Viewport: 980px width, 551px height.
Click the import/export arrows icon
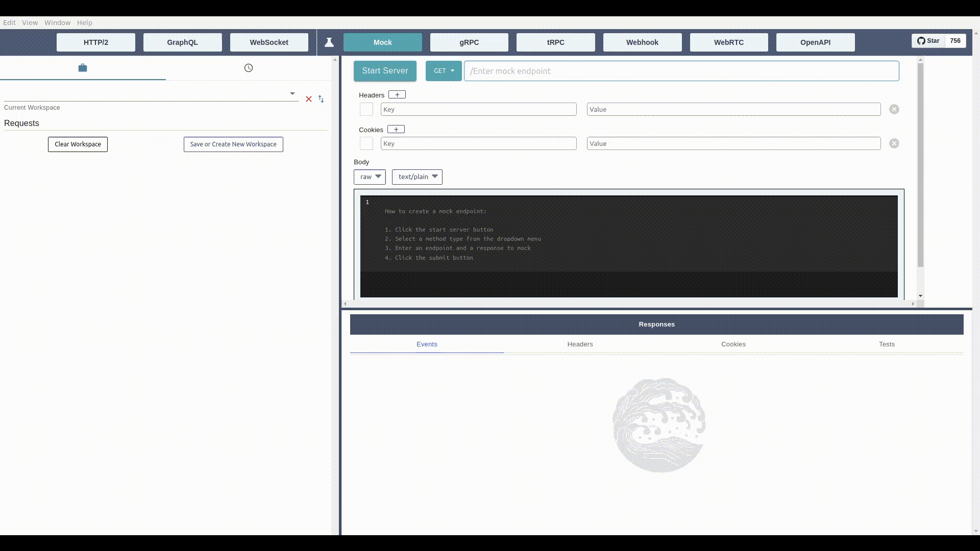pos(321,99)
